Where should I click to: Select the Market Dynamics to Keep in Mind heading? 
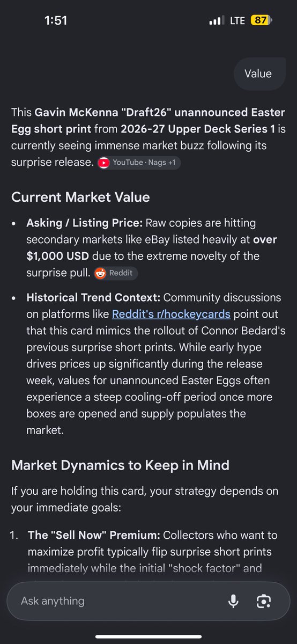pos(120,464)
